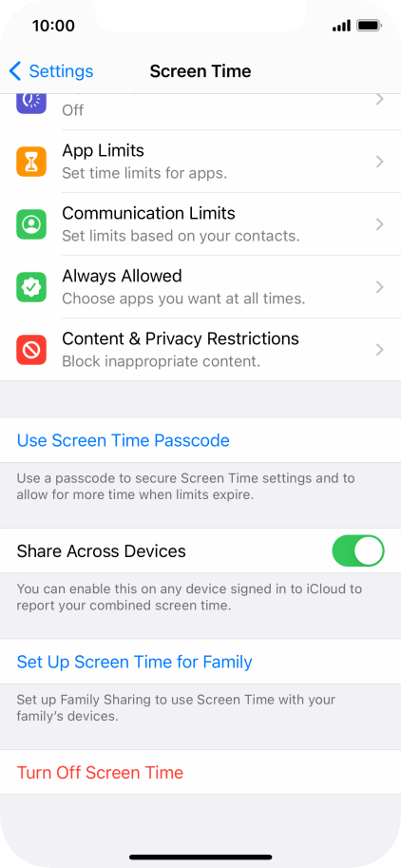Open chevron beside Content & Privacy Restrictions
The image size is (401, 868).
pyautogui.click(x=379, y=349)
